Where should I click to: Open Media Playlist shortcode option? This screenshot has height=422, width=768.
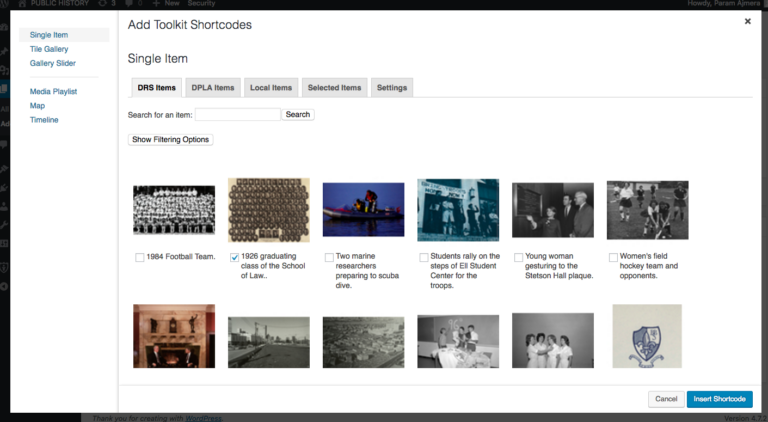pos(53,92)
